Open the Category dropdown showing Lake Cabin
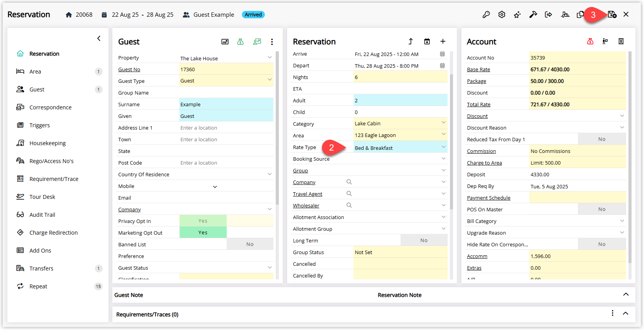 [443, 123]
